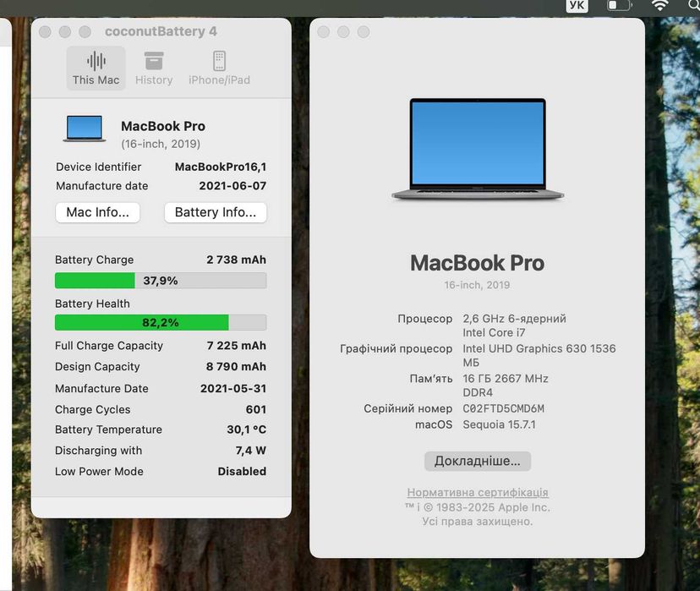
Task: Close the About This Mac window
Action: tap(324, 31)
